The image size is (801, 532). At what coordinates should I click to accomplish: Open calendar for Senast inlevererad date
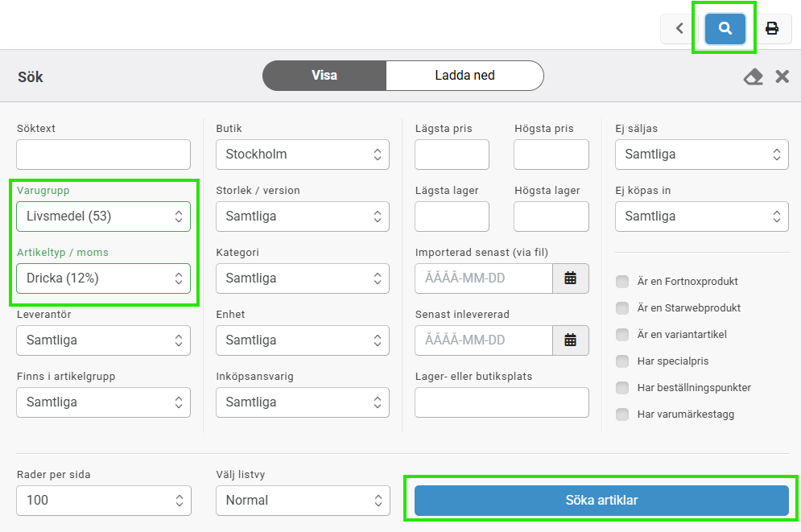click(x=570, y=340)
